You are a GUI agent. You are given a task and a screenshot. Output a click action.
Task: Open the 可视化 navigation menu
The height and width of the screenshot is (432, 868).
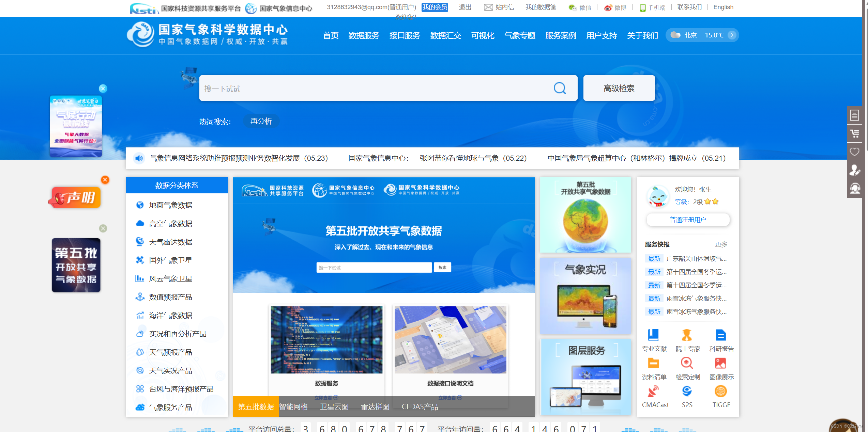pos(483,35)
